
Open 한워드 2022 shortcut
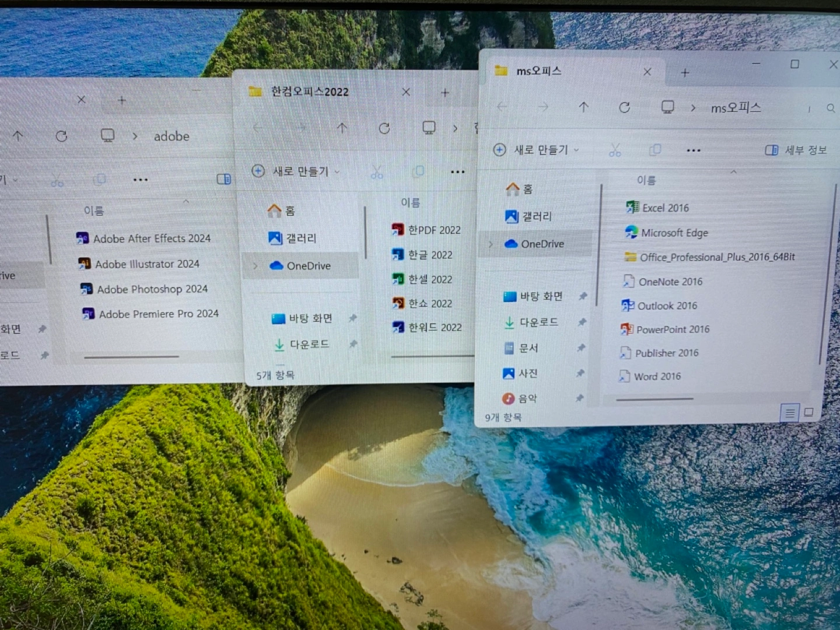tap(427, 327)
